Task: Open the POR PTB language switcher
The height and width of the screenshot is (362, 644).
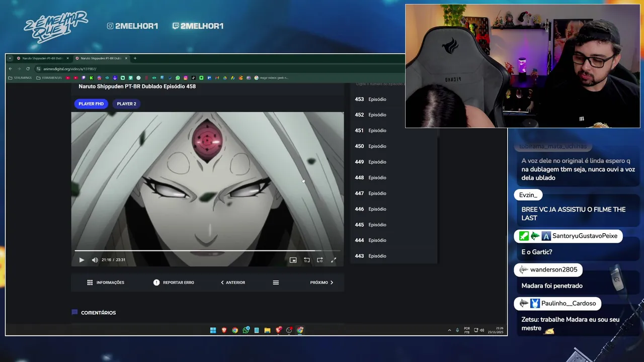Action: [x=467, y=330]
